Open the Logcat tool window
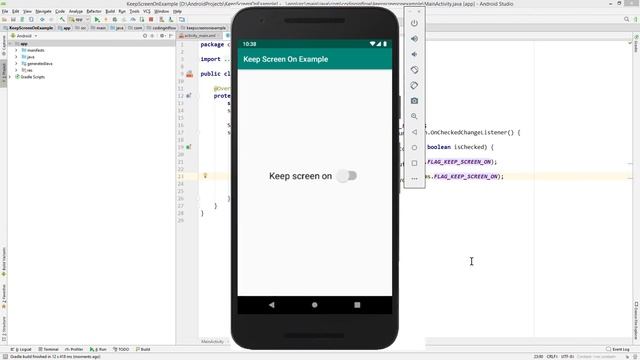The image size is (640, 360). point(21,349)
